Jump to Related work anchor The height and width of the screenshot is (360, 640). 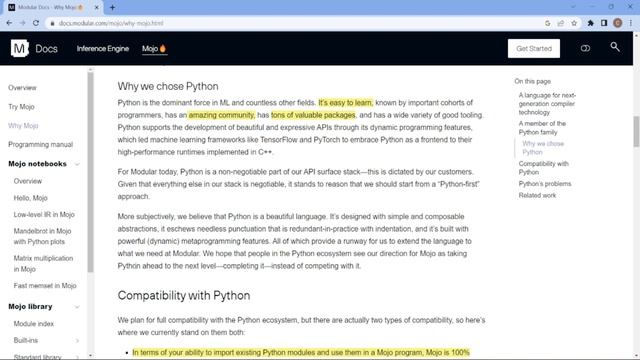[537, 196]
